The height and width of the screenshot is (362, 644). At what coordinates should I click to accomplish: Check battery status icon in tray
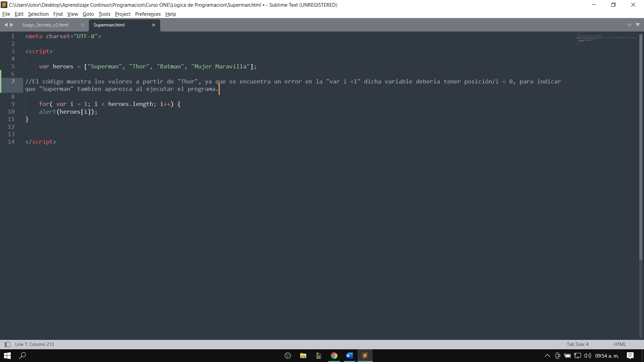(x=568, y=356)
